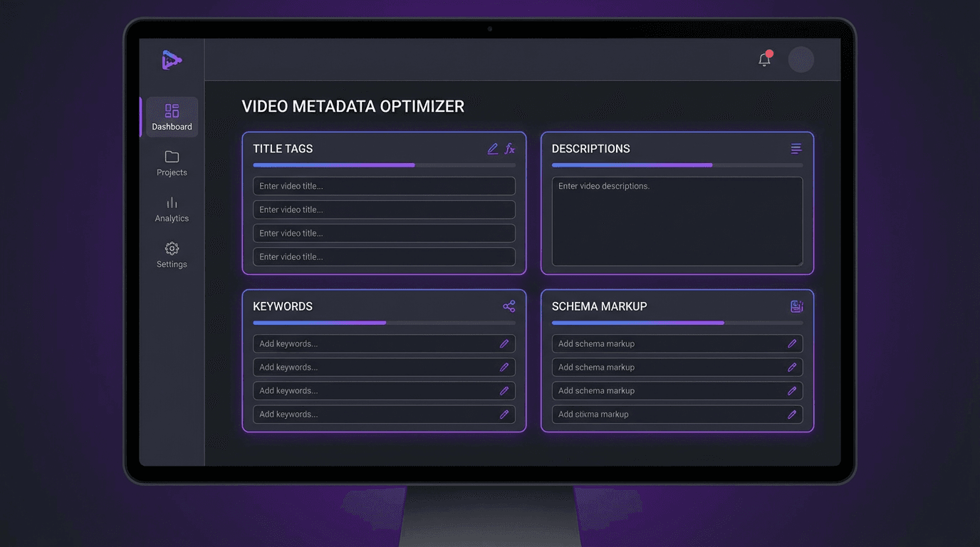Image resolution: width=980 pixels, height=547 pixels.
Task: Click the first video title input field
Action: (383, 187)
